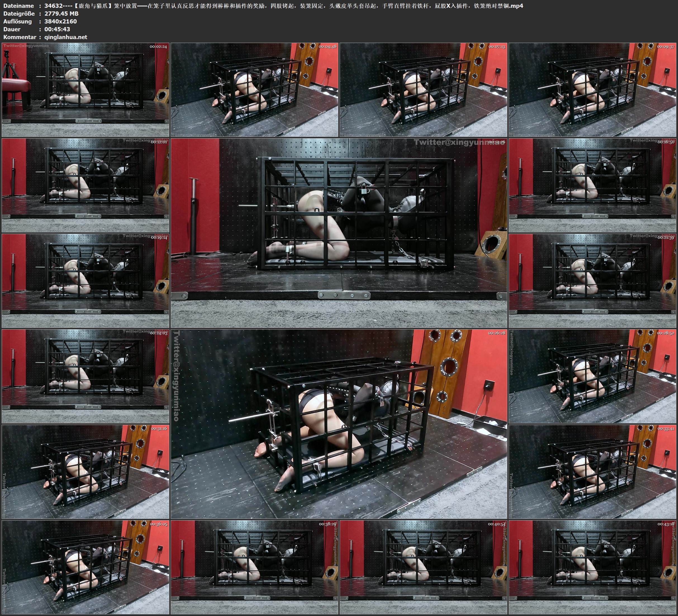Select the frame timestamped 00:12:01
The width and height of the screenshot is (678, 616).
pyautogui.click(x=85, y=185)
